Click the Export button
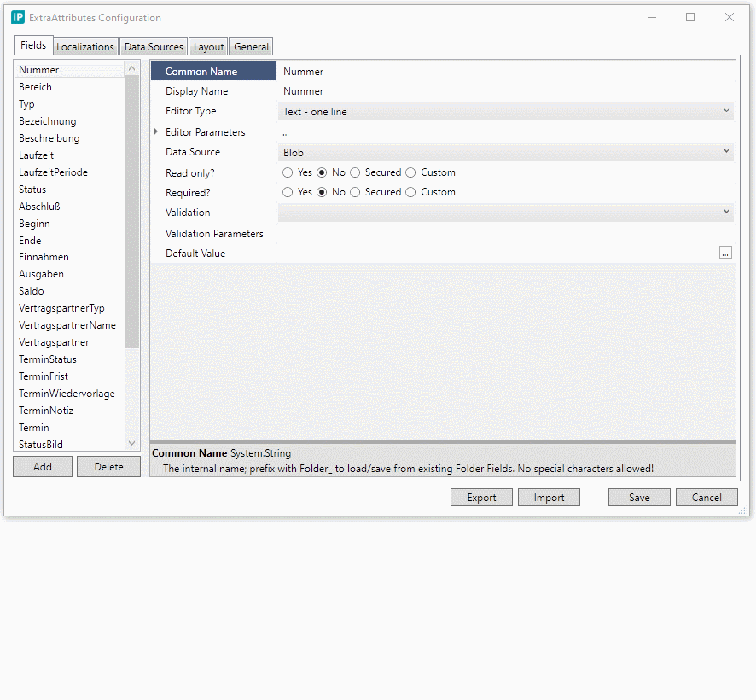 pos(481,498)
